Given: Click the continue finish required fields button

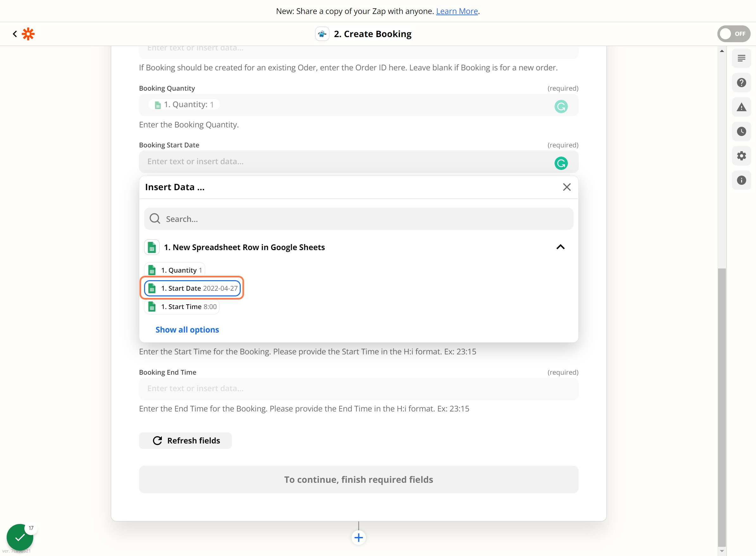Looking at the screenshot, I should coord(359,480).
